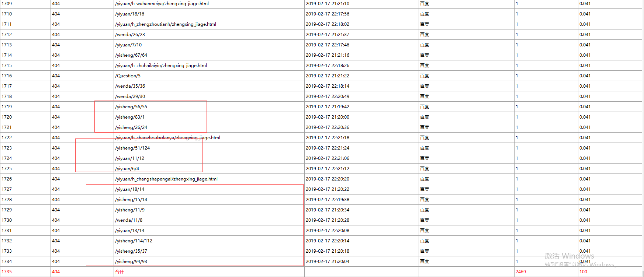Select the total percentage 100
Screen dimensions: 644x277
[583, 272]
